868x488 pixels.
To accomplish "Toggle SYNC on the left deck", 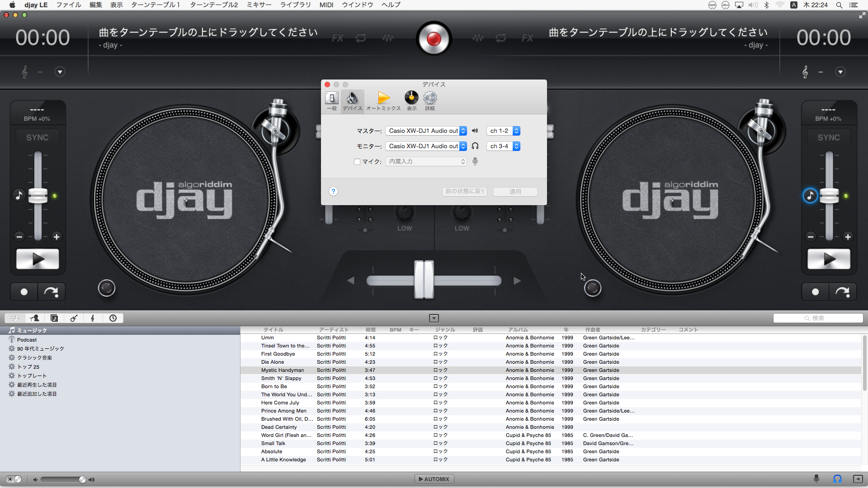I will point(38,137).
